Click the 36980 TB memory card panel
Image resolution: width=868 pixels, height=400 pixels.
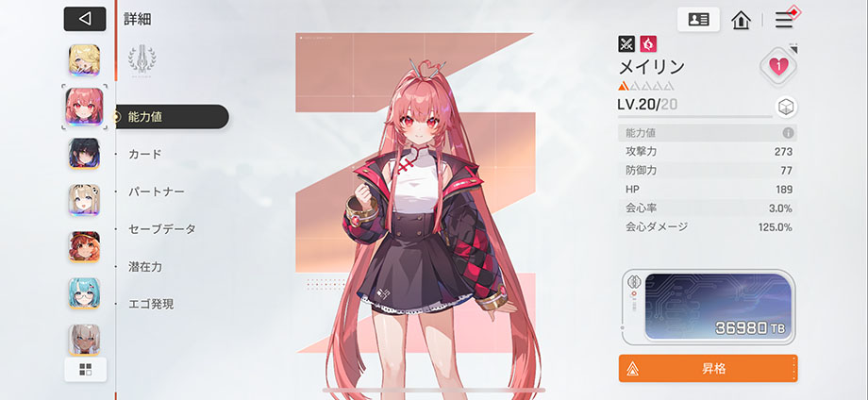coord(709,306)
